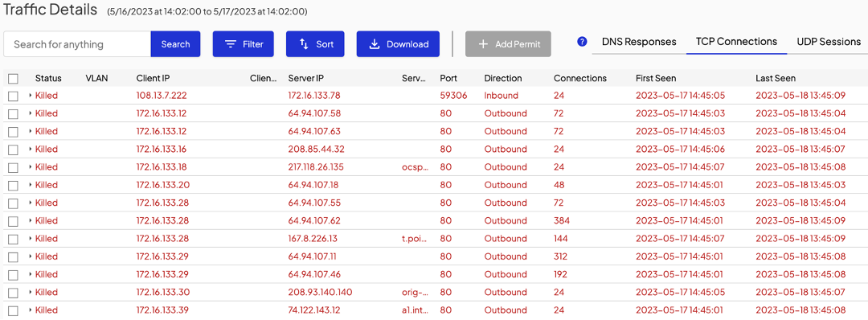The width and height of the screenshot is (868, 320).
Task: Click client IP 172.16.133.30
Action: tap(162, 292)
